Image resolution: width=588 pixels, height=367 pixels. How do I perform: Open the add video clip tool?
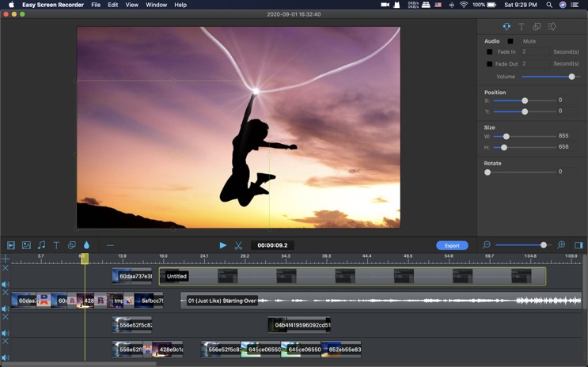pyautogui.click(x=11, y=245)
